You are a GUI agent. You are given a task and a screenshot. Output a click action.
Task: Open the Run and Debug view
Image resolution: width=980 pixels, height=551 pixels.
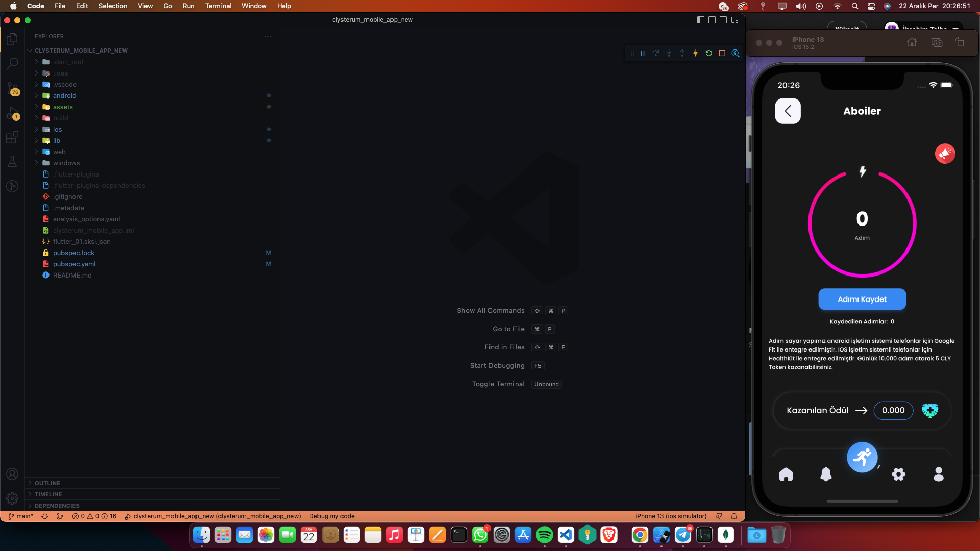pos(12,113)
